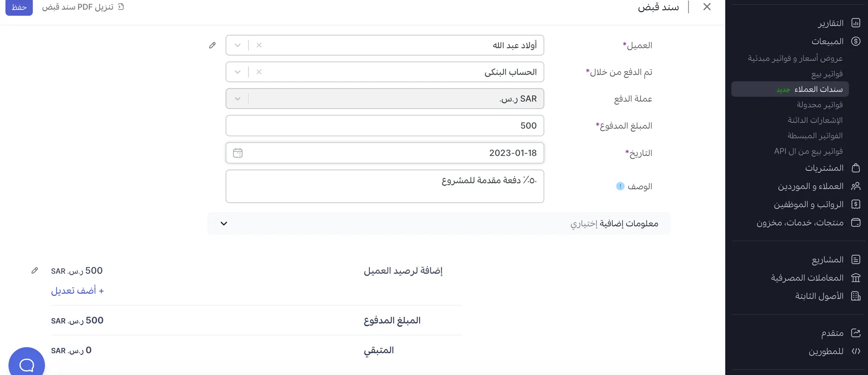
Task: Expand the معلومات إضافية section
Action: click(x=223, y=223)
